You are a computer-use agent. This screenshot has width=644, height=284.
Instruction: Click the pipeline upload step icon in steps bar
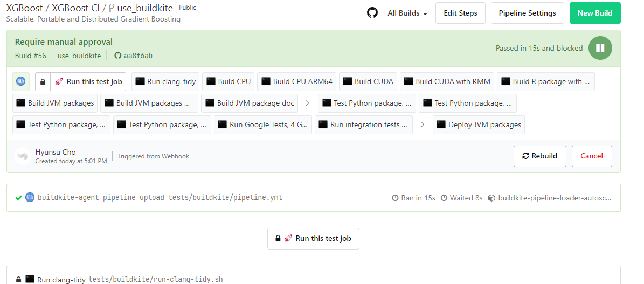point(21,81)
